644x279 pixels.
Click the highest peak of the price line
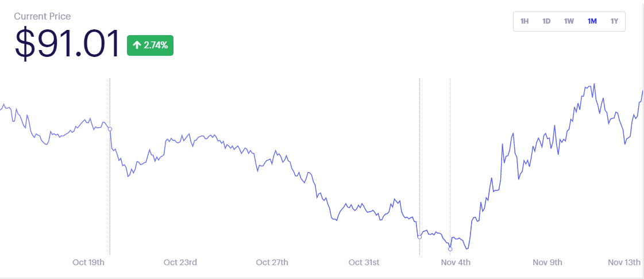[x=594, y=84]
